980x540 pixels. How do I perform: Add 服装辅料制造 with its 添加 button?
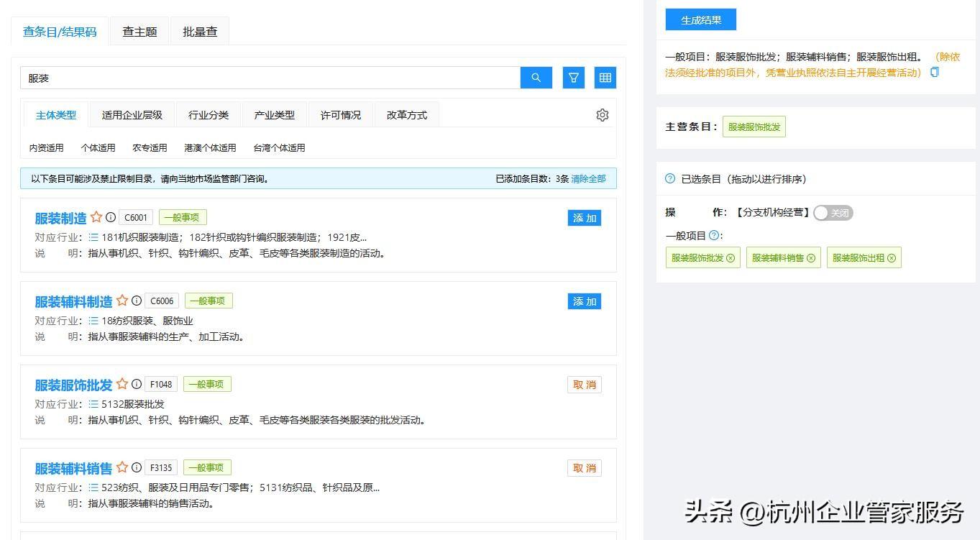585,301
